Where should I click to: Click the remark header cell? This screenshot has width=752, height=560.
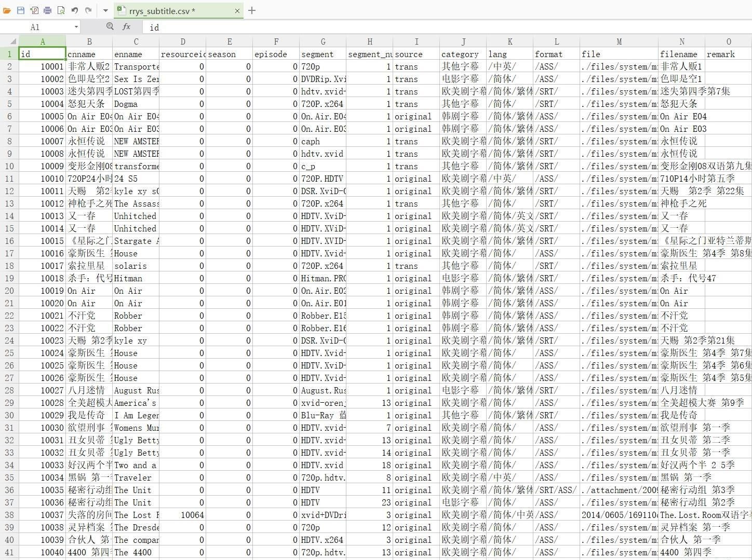tap(729, 54)
